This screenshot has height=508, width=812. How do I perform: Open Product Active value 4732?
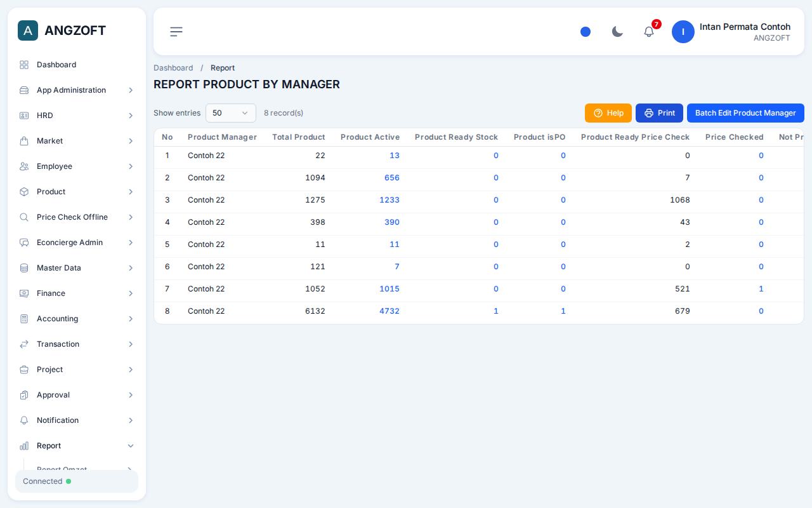tap(390, 311)
